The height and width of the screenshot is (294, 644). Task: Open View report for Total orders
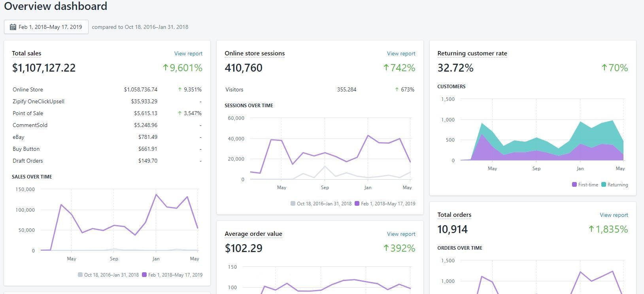(614, 215)
